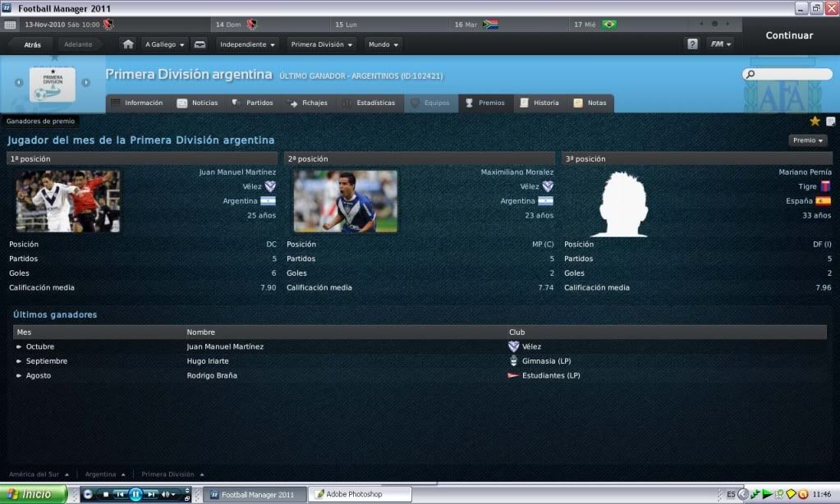
Task: Expand the Primera División breadcrumb menu
Action: [x=172, y=474]
